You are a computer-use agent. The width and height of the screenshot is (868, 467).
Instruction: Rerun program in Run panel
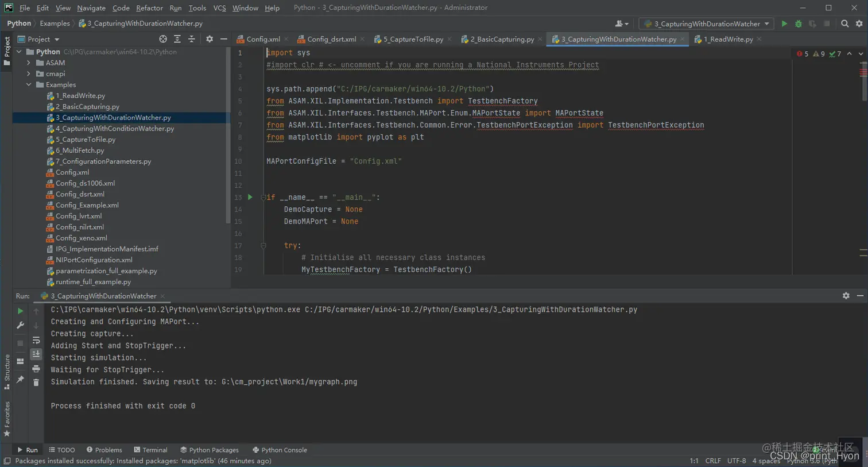(20, 311)
